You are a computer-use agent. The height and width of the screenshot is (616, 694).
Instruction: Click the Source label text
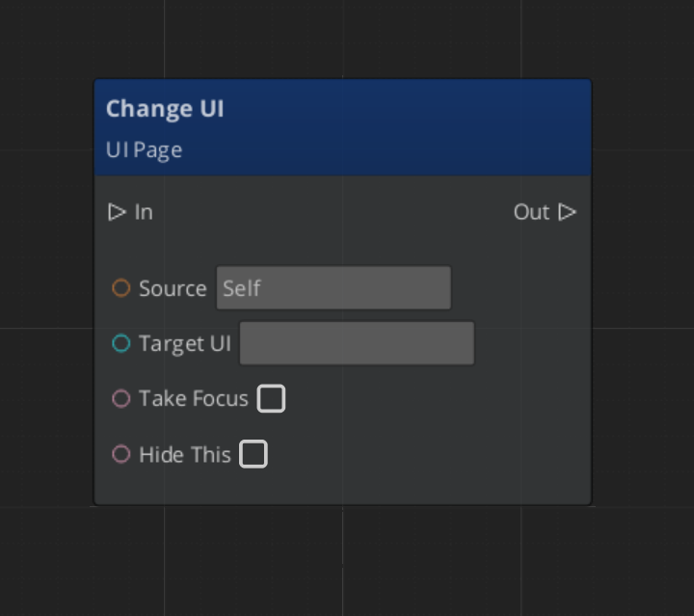(x=173, y=288)
